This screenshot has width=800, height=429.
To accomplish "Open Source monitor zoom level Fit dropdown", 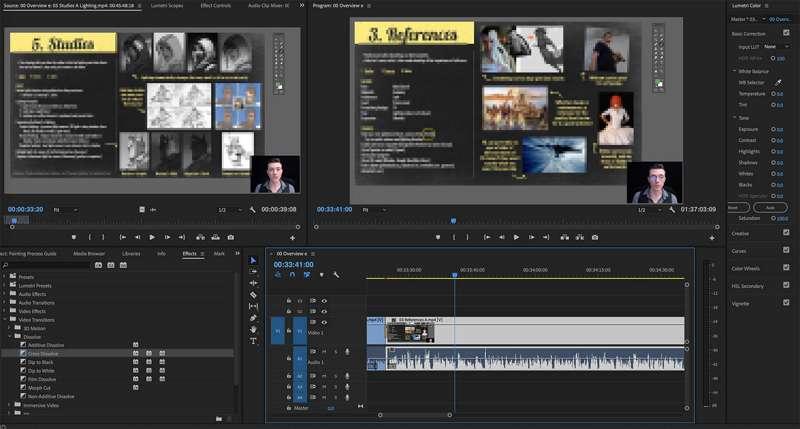I will [x=65, y=210].
